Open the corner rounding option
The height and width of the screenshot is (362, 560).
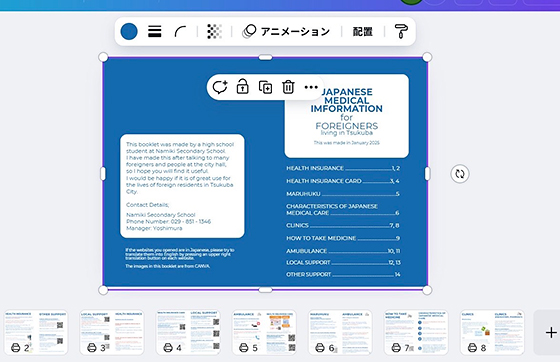coord(180,31)
